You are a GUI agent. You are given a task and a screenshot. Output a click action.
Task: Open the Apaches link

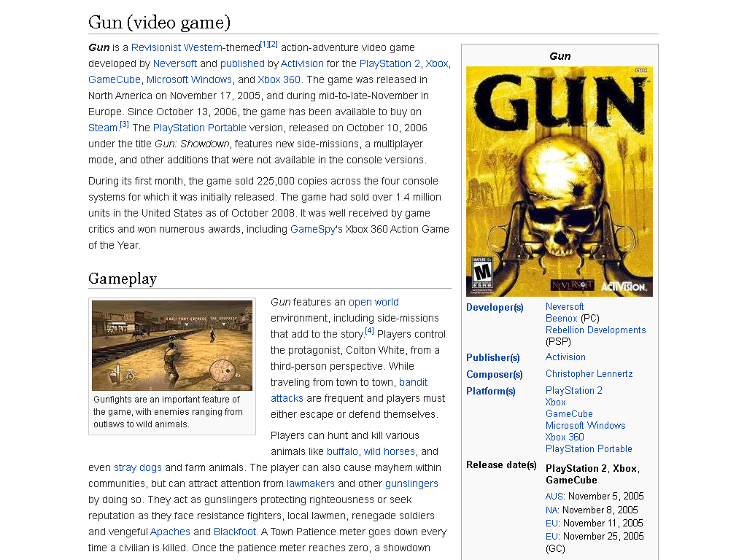tap(170, 532)
